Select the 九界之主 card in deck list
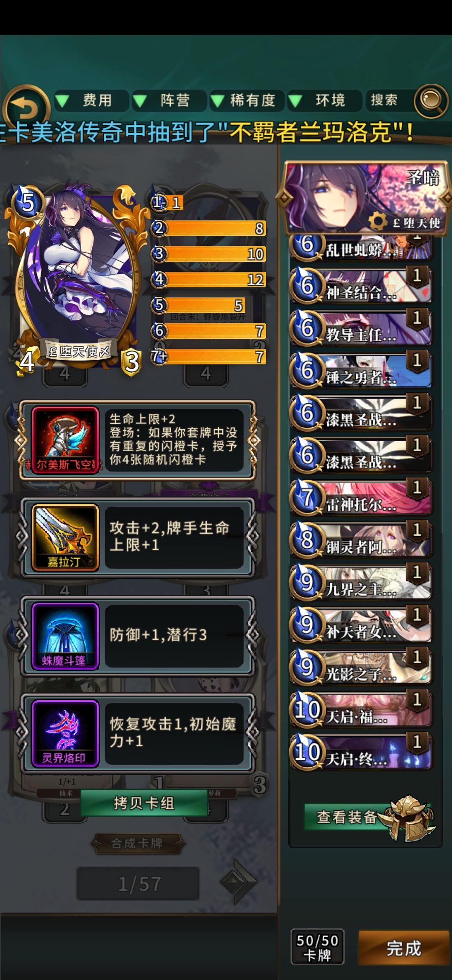This screenshot has height=980, width=452. (361, 582)
